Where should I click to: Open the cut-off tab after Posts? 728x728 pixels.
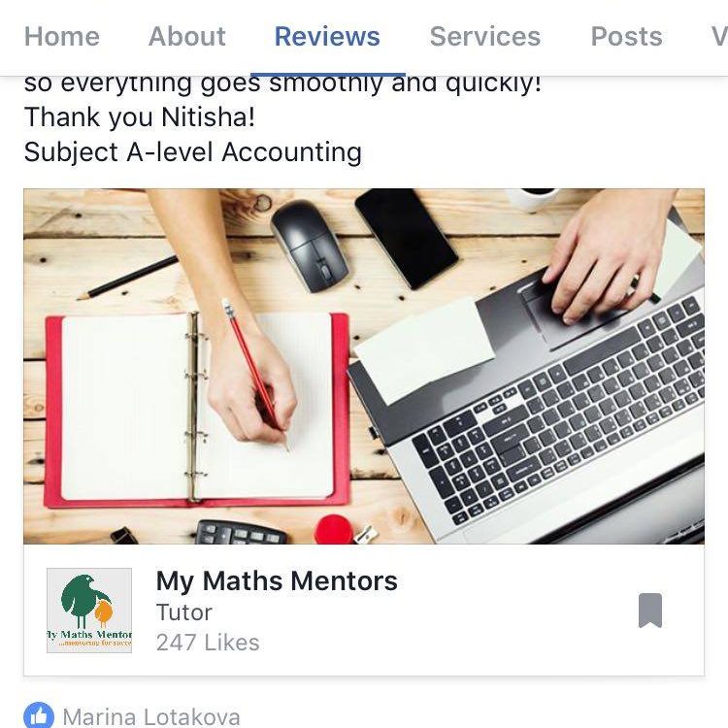[x=719, y=36]
